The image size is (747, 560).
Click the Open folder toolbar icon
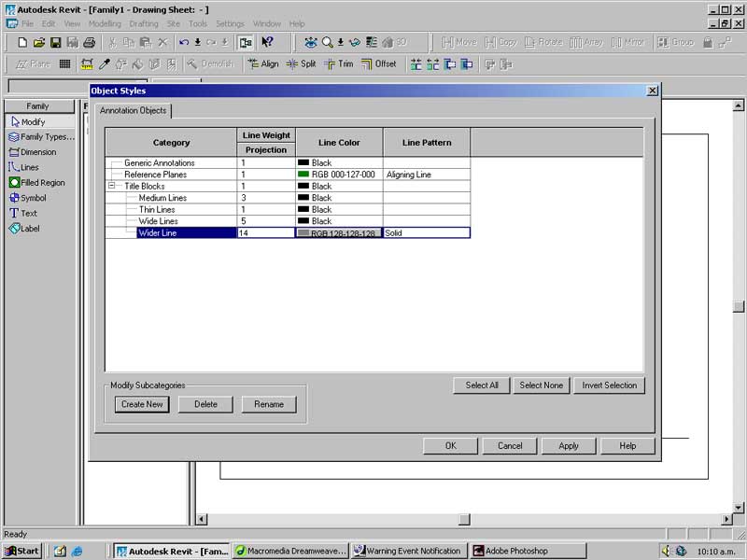pyautogui.click(x=38, y=42)
